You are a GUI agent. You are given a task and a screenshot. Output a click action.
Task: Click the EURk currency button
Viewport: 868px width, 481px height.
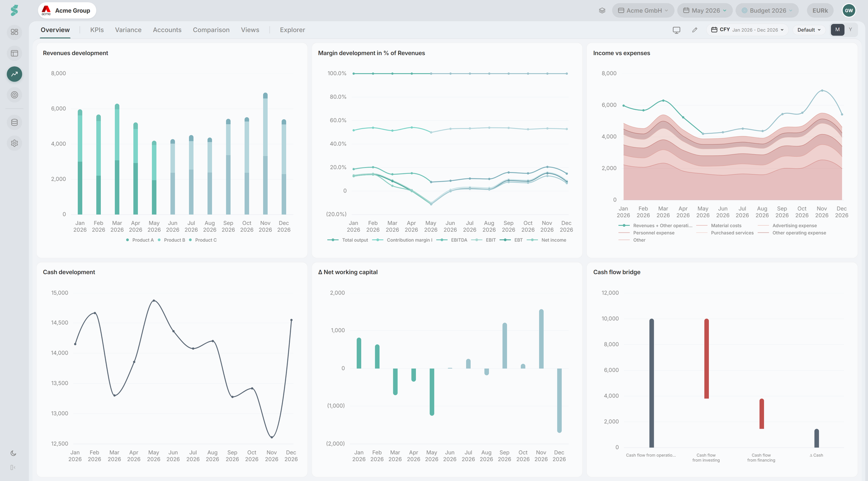[x=820, y=10]
